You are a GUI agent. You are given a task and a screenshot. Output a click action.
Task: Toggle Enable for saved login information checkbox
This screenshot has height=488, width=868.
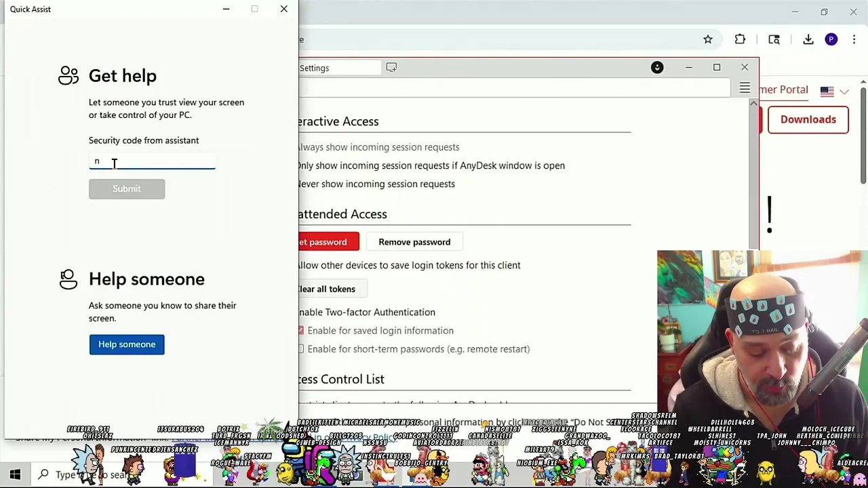tap(301, 331)
